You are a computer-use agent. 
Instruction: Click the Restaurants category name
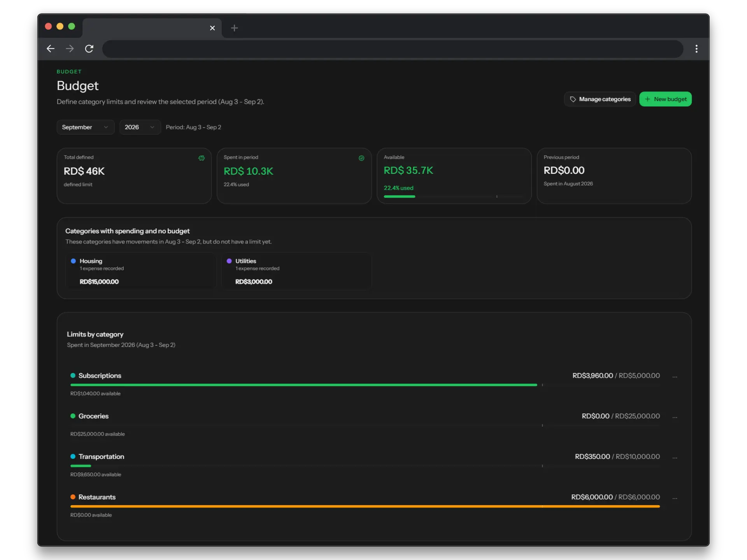(97, 497)
